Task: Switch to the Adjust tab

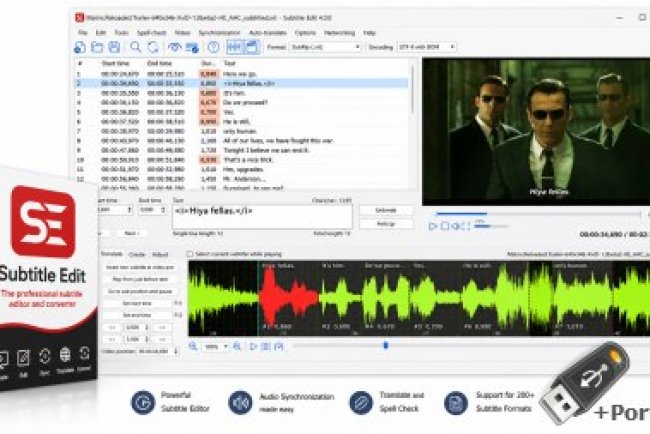Action: coord(160,254)
